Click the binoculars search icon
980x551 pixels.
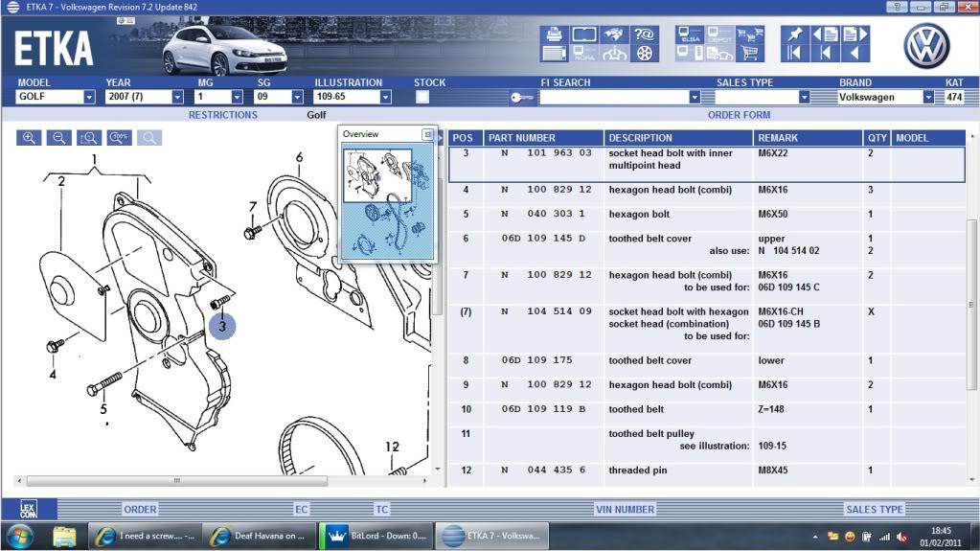[614, 34]
